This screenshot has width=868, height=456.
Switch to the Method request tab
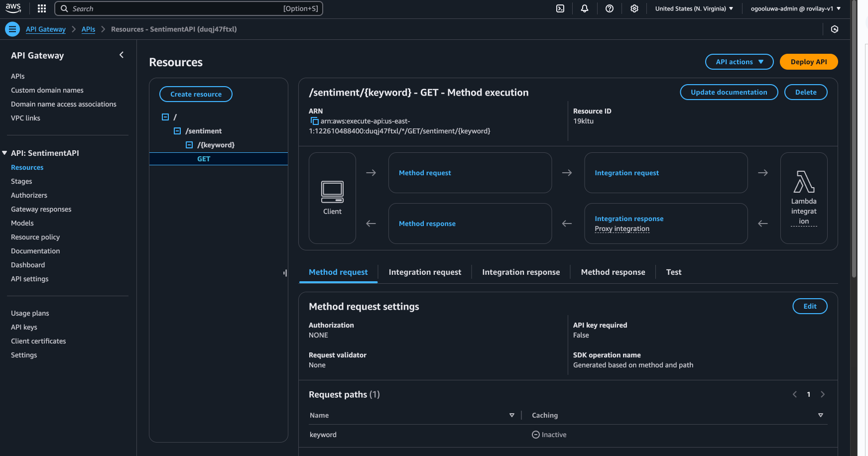point(338,272)
